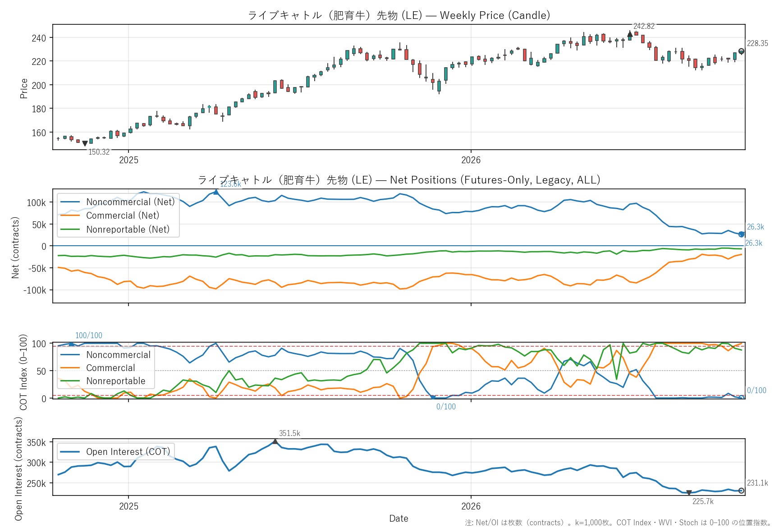Click the Open Interest (COT) legend entry

click(x=116, y=452)
